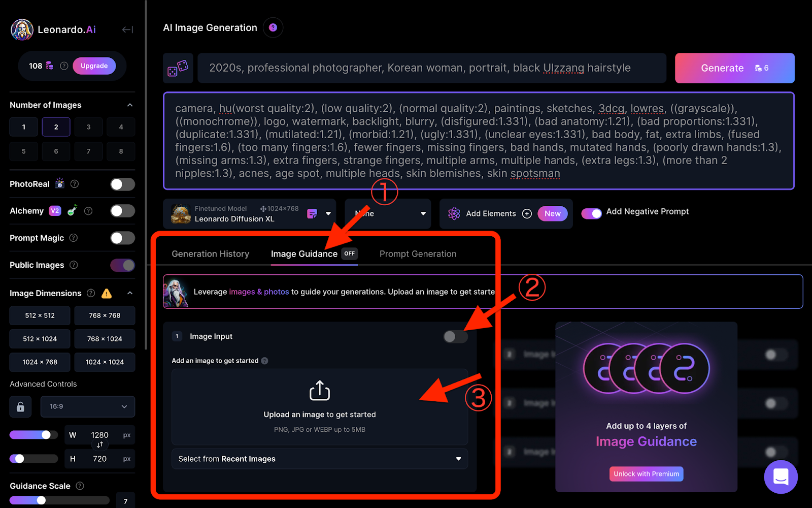Click the Generate button
812x508 pixels.
(x=734, y=68)
